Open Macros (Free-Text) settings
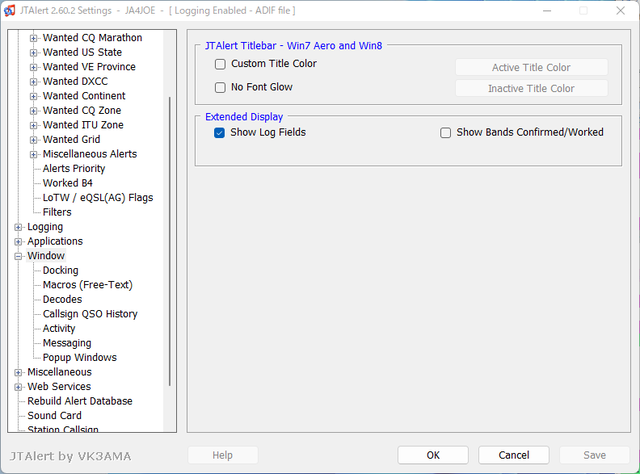Image resolution: width=640 pixels, height=474 pixels. coord(88,285)
